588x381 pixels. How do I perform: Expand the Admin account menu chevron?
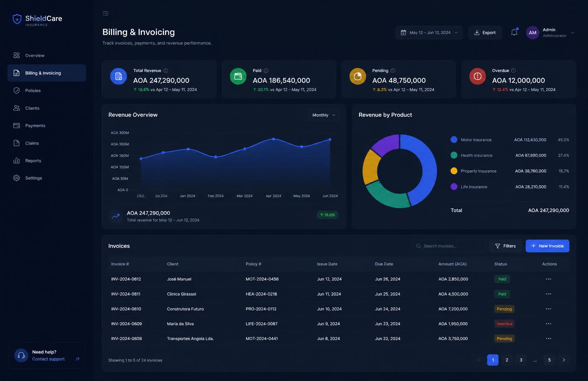click(573, 33)
